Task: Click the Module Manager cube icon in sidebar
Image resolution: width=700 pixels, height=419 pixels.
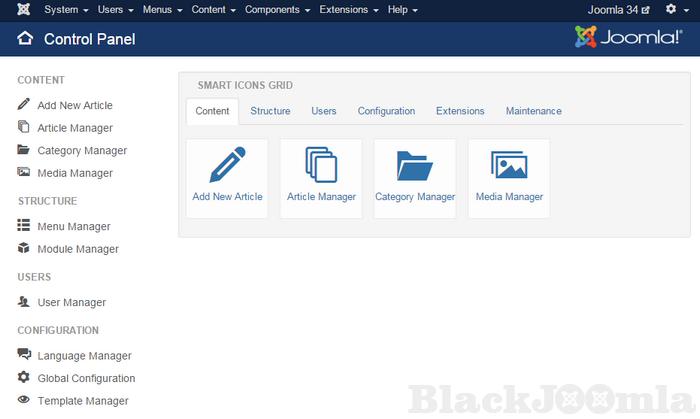Action: pos(24,249)
